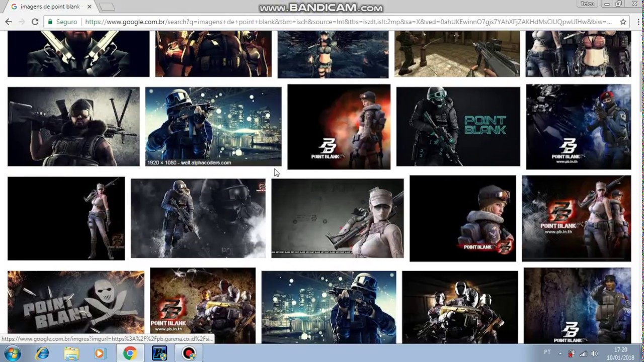Select the 'imagens de point blank' tab

click(49, 7)
